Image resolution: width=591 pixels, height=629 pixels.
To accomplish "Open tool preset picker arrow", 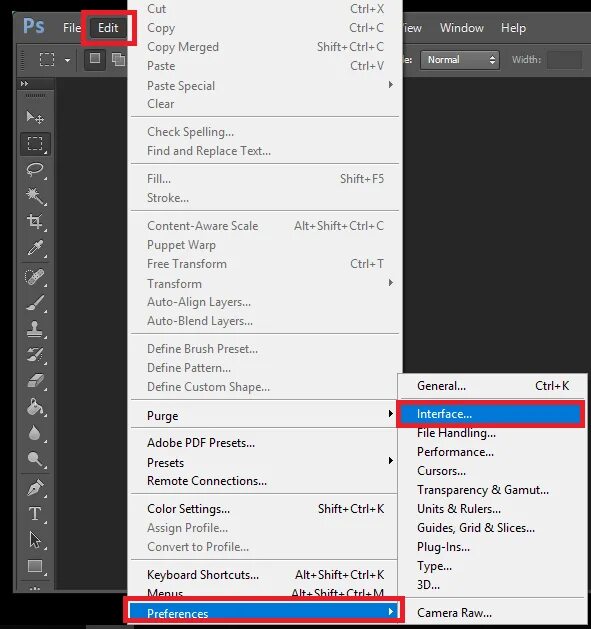I will click(x=67, y=60).
